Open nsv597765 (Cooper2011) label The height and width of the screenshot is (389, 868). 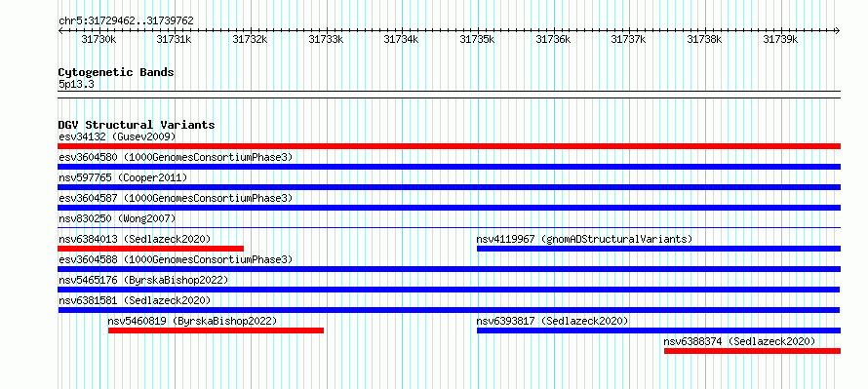pyautogui.click(x=123, y=177)
